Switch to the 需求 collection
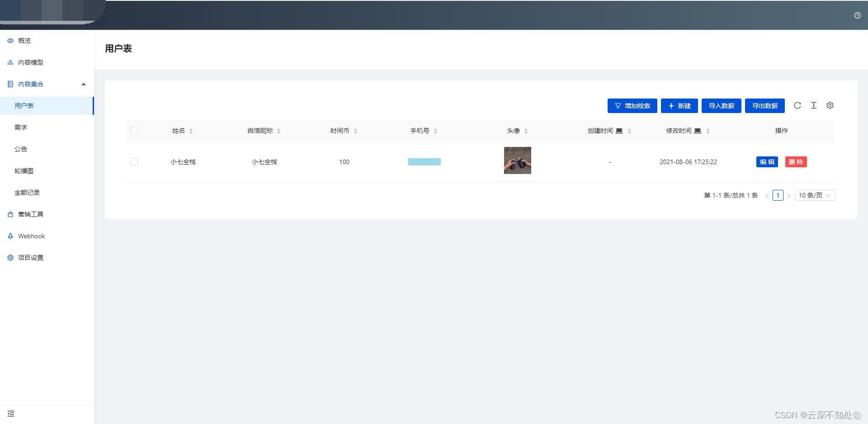The image size is (868, 424). click(x=21, y=127)
